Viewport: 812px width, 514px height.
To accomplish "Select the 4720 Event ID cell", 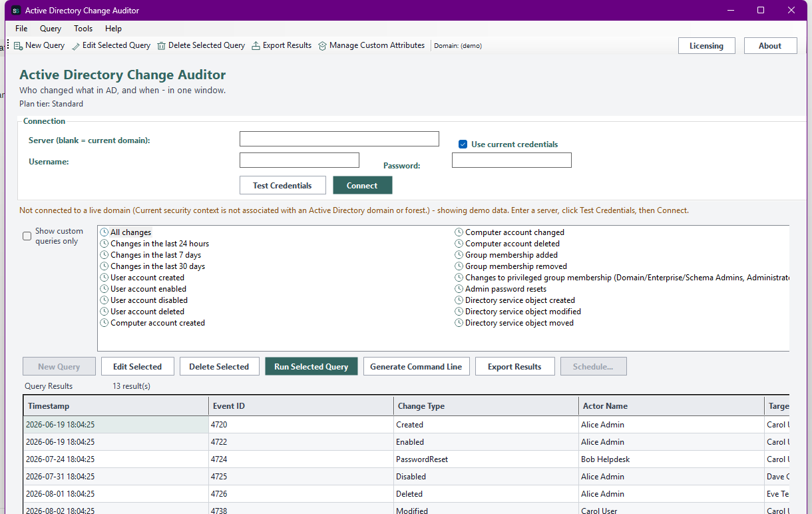I will 301,425.
